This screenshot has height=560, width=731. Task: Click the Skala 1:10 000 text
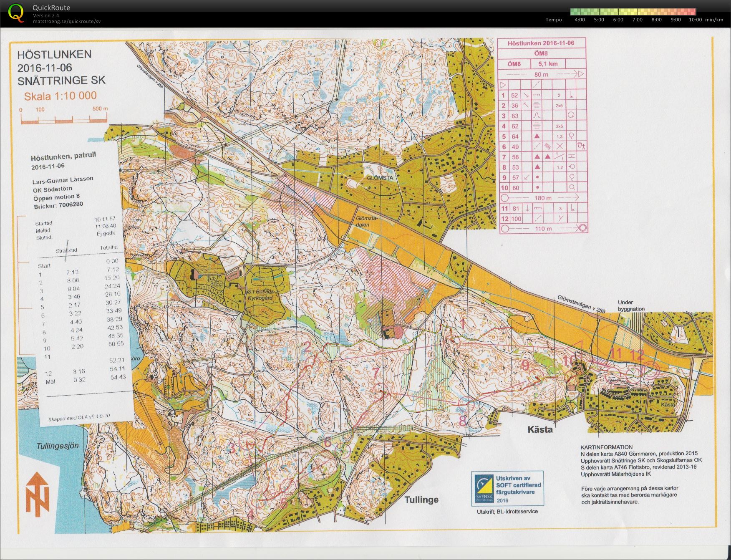(x=60, y=96)
